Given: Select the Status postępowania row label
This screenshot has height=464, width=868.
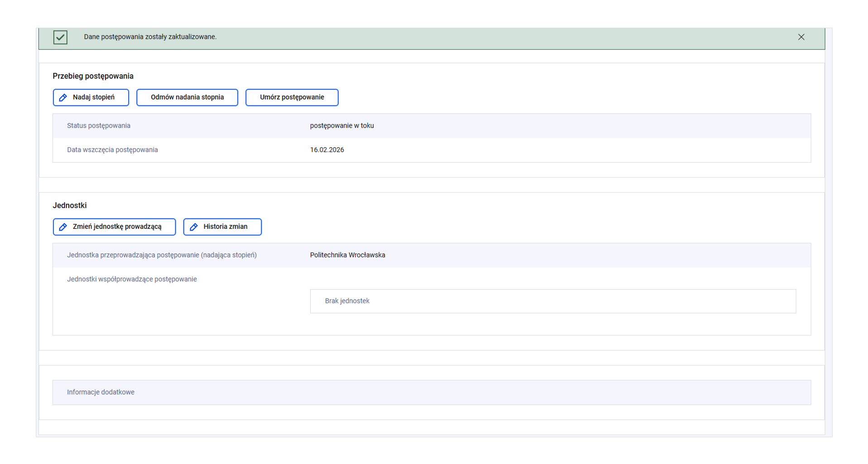Looking at the screenshot, I should (99, 126).
